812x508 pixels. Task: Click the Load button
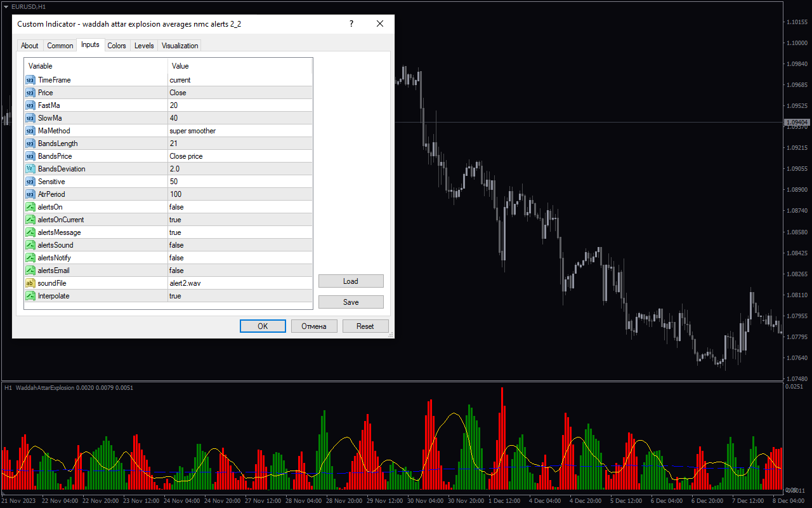(351, 281)
